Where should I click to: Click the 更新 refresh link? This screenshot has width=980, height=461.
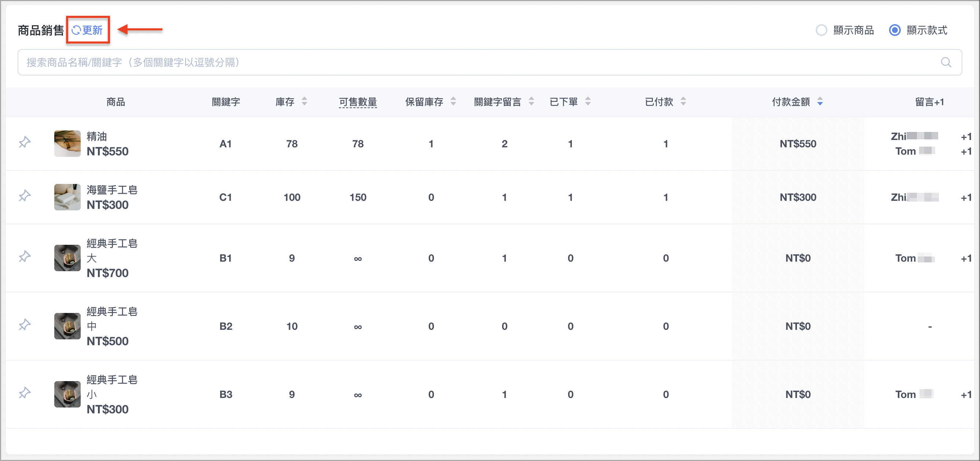(87, 30)
